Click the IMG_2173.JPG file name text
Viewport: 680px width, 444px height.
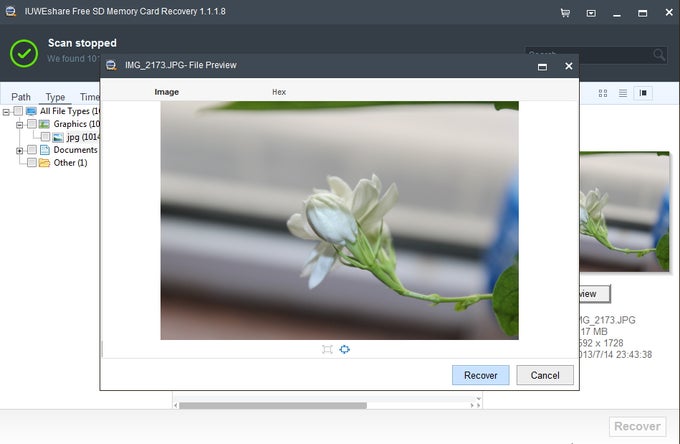pyautogui.click(x=607, y=320)
